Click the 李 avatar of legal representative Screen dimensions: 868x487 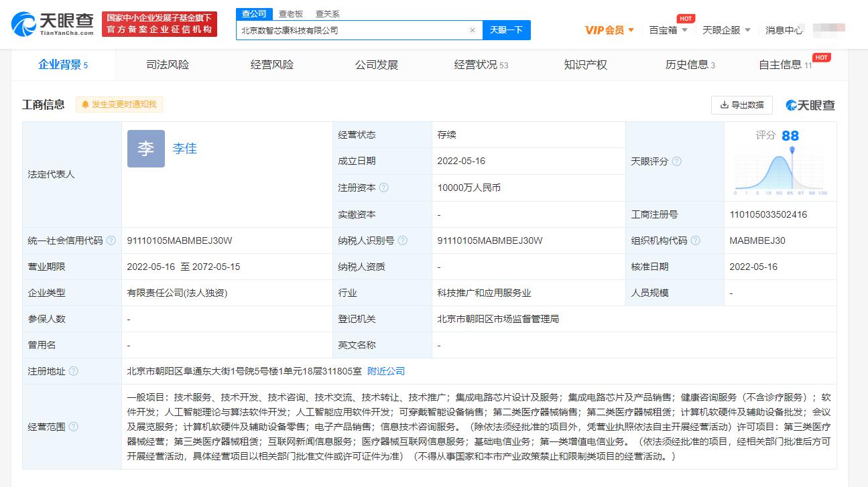146,149
